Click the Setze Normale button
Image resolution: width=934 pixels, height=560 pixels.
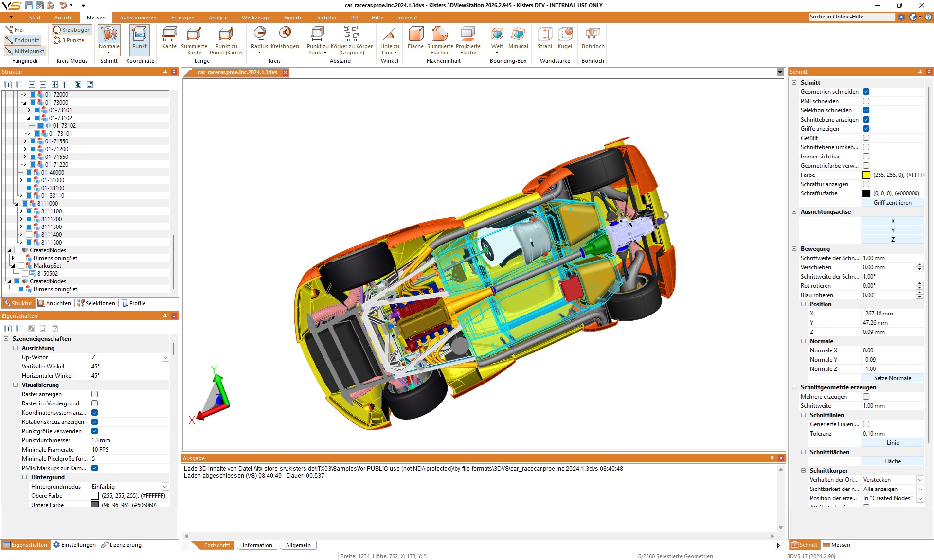[x=892, y=378]
